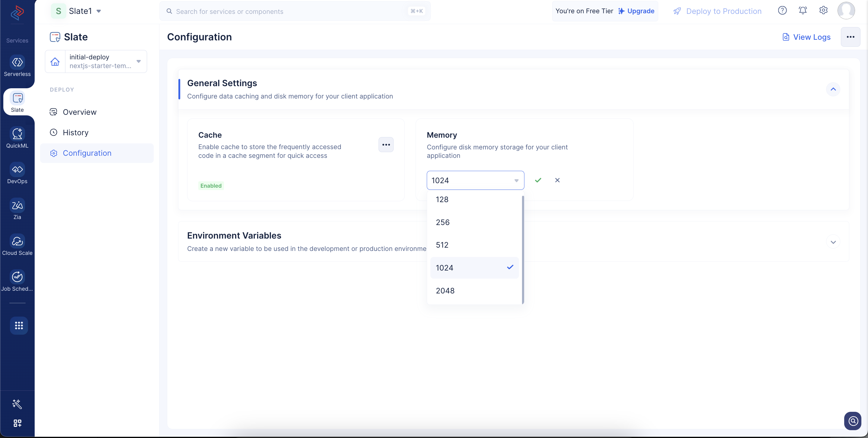The height and width of the screenshot is (438, 868).
Task: Open Cloud Scale service in sidebar
Action: [17, 241]
